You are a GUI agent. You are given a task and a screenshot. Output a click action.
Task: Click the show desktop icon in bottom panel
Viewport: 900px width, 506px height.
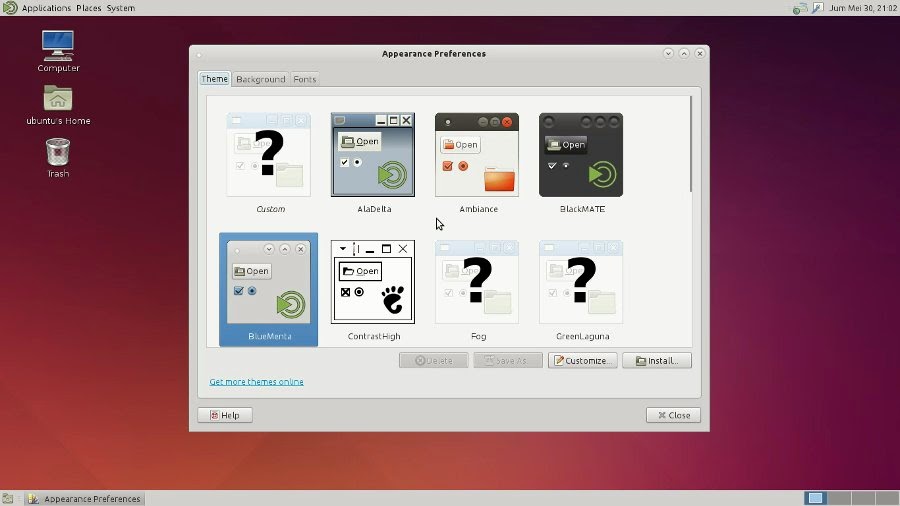click(7, 499)
